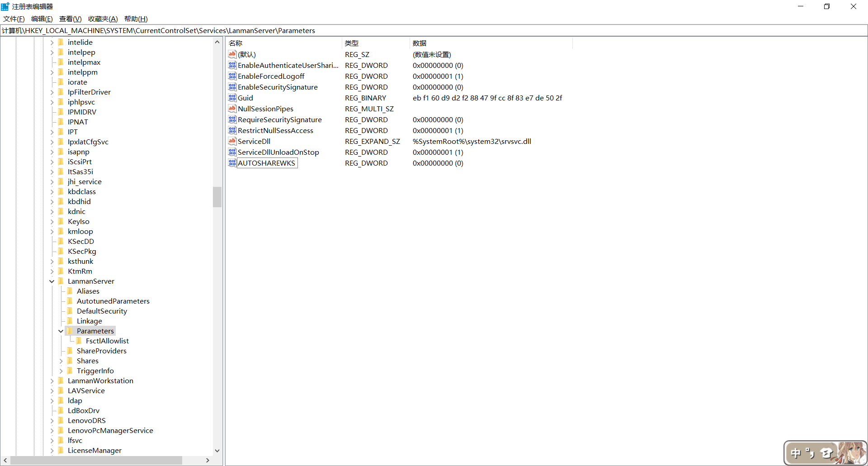The width and height of the screenshot is (868, 466).
Task: Select the Linkage tree key
Action: coord(90,321)
